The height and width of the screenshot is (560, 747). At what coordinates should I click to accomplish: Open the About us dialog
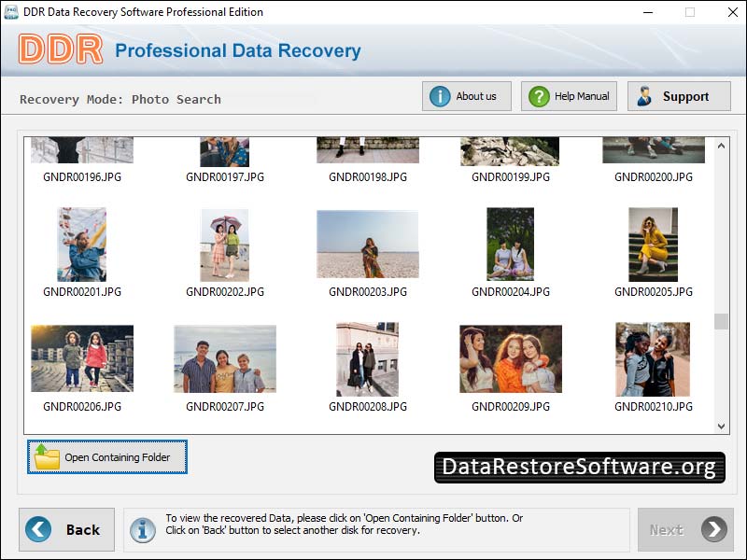click(x=466, y=96)
